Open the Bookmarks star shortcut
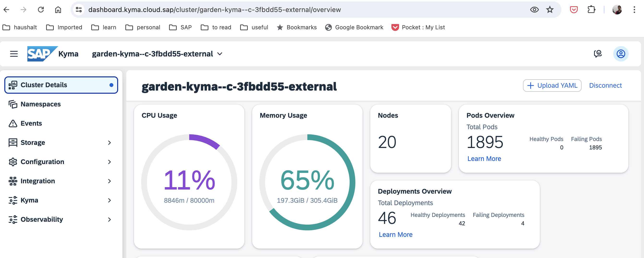Image resolution: width=644 pixels, height=258 pixels. 297,27
